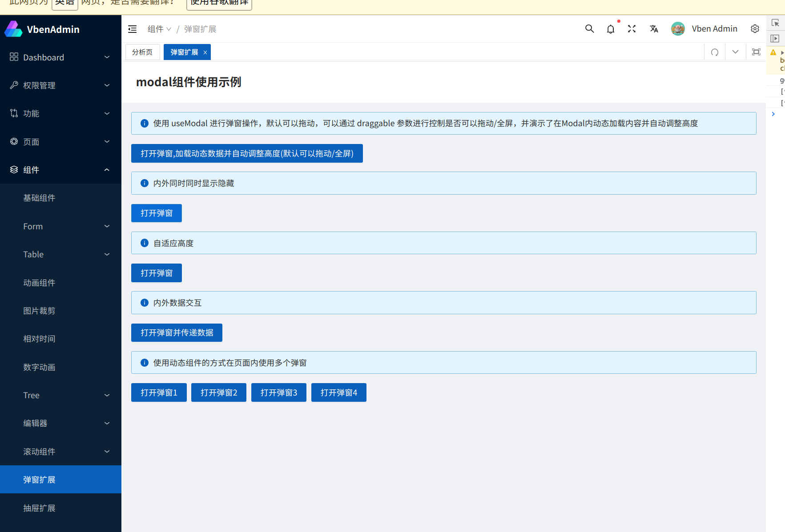This screenshot has width=785, height=532.
Task: Open the 组件 breadcrumb dropdown
Action: pos(159,28)
